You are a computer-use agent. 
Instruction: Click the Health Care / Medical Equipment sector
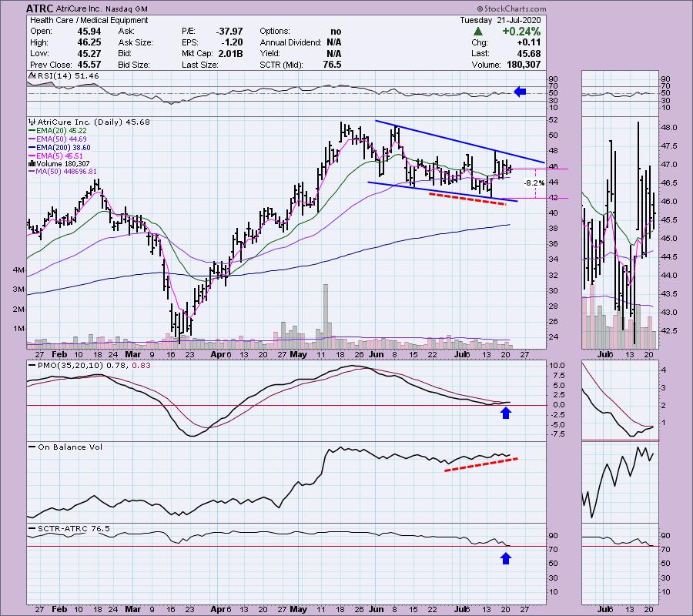89,20
